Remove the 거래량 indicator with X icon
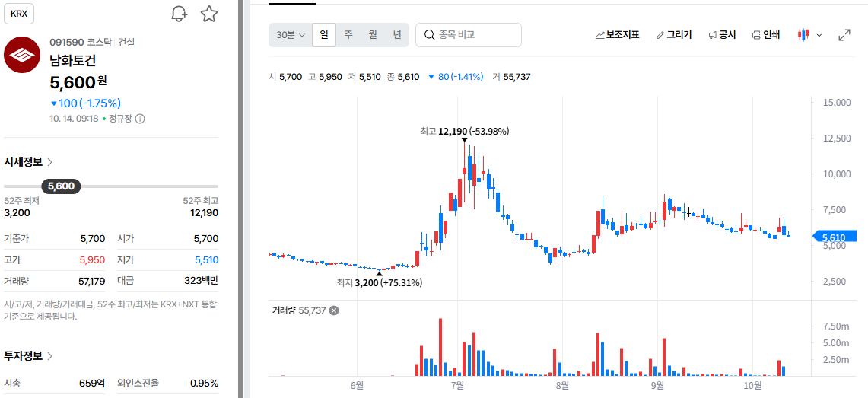Viewport: 868px width, 398px height. 334,310
